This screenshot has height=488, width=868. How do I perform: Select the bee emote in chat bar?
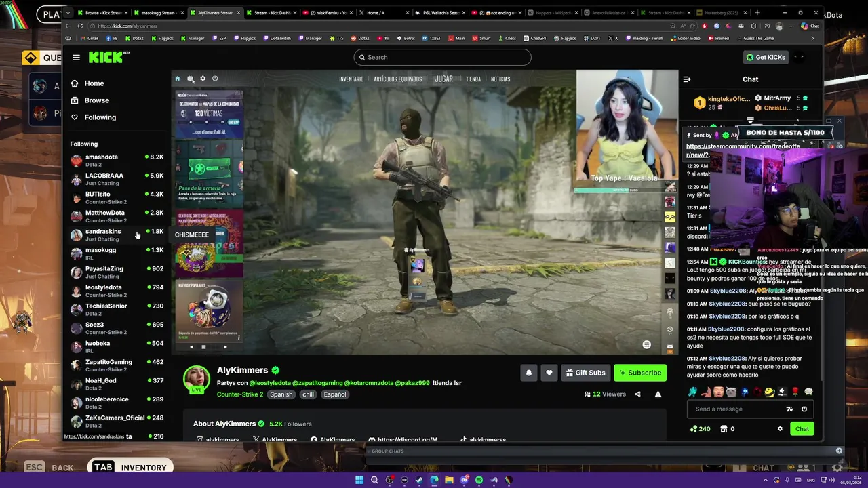(x=770, y=392)
